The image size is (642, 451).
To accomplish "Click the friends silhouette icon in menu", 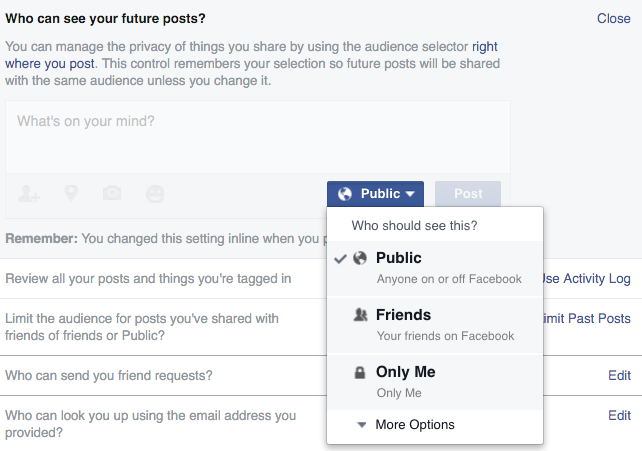I will [x=360, y=315].
